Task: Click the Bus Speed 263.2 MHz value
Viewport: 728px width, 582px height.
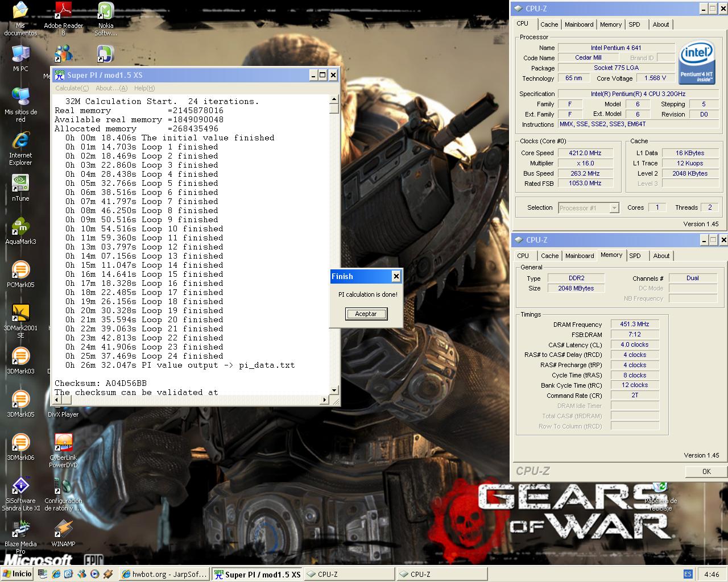Action: (585, 173)
